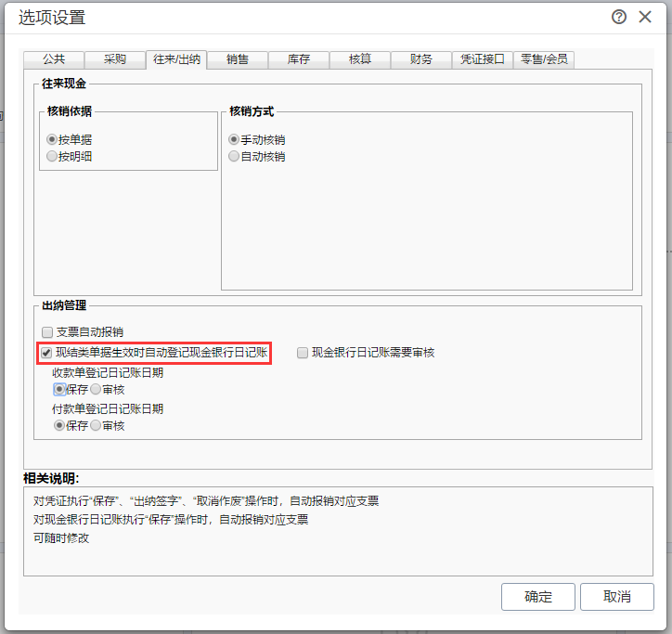Image resolution: width=672 pixels, height=634 pixels.
Task: Click the 核销依据 group title
Action: click(70, 111)
